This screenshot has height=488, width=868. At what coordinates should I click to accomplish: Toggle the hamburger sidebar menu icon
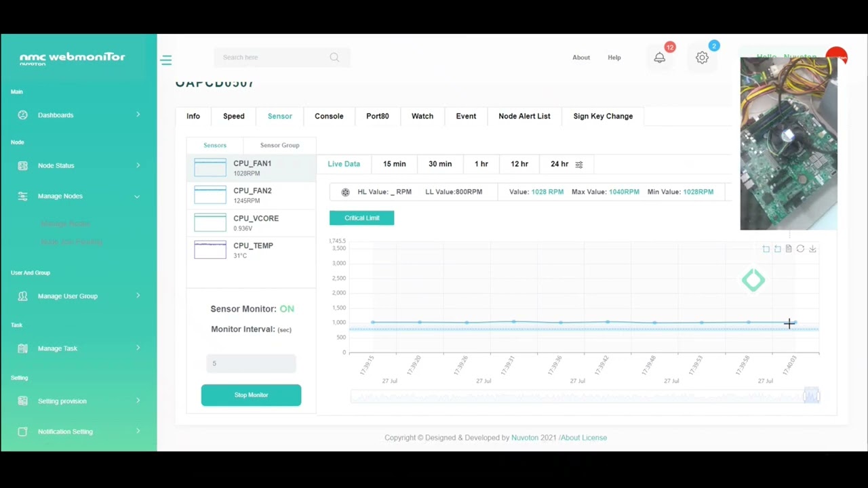click(x=166, y=60)
